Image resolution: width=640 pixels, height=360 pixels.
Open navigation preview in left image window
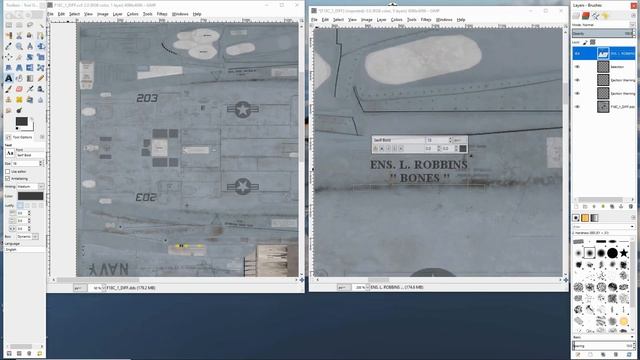click(x=302, y=280)
